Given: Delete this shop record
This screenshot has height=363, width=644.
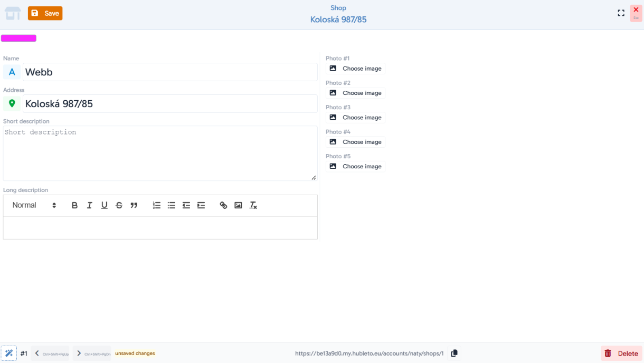Looking at the screenshot, I should point(621,354).
